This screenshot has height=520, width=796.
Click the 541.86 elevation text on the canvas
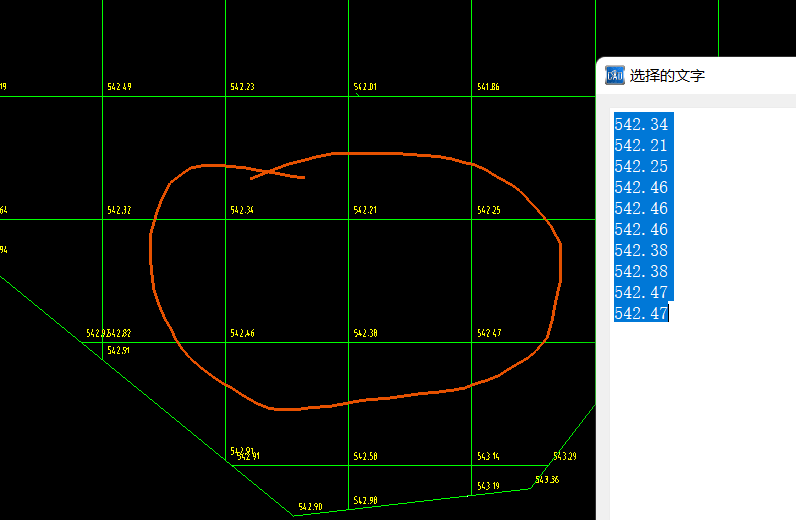488,88
